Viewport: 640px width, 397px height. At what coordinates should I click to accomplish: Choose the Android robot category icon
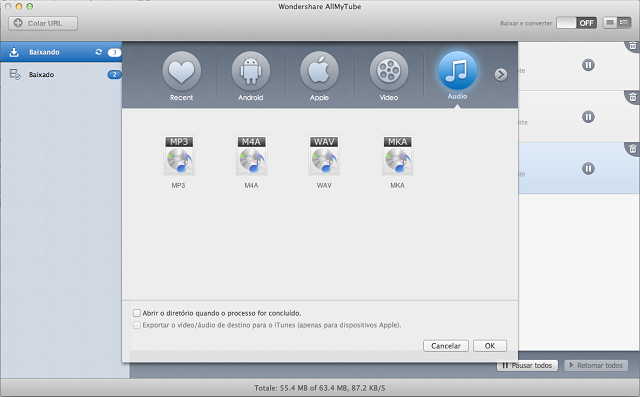(x=251, y=71)
